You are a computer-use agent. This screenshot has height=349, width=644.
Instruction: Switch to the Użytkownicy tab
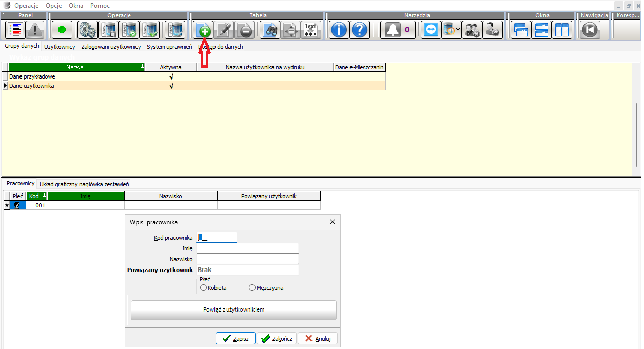[x=60, y=47]
